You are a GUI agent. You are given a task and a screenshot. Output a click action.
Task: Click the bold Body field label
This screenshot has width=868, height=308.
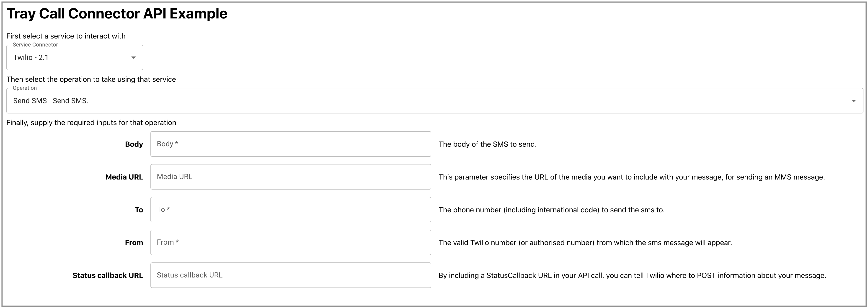tap(134, 144)
